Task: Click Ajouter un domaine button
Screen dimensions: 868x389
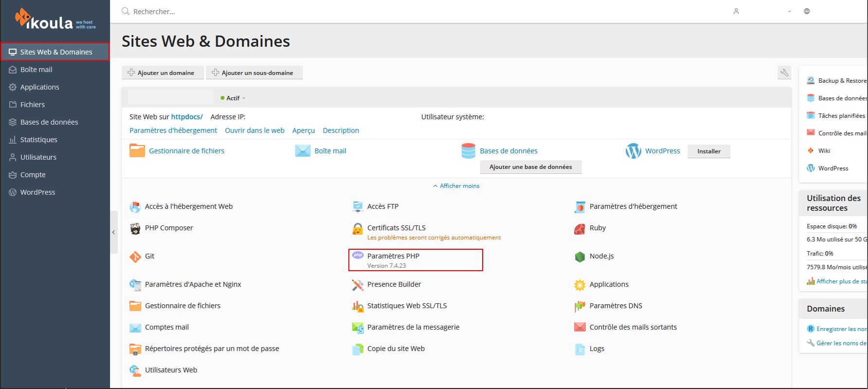Action: pyautogui.click(x=163, y=73)
